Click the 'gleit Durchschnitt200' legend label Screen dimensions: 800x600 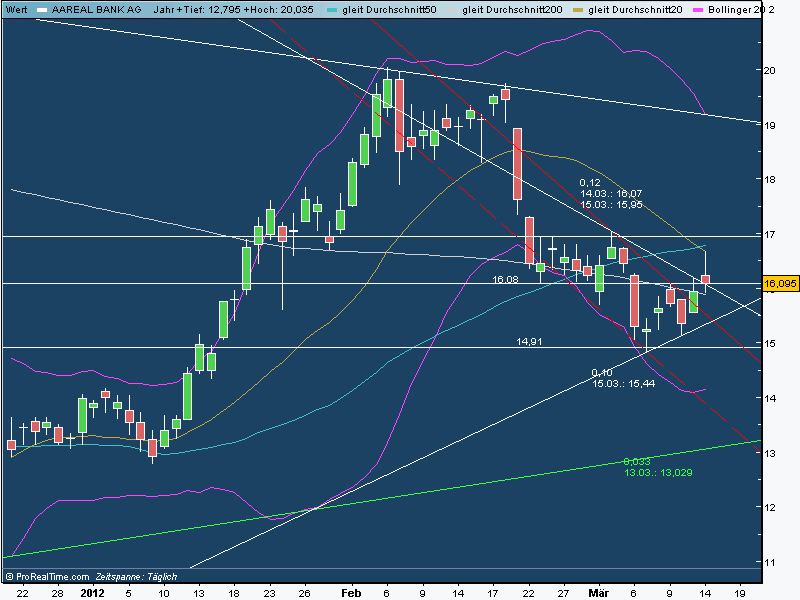[512, 10]
